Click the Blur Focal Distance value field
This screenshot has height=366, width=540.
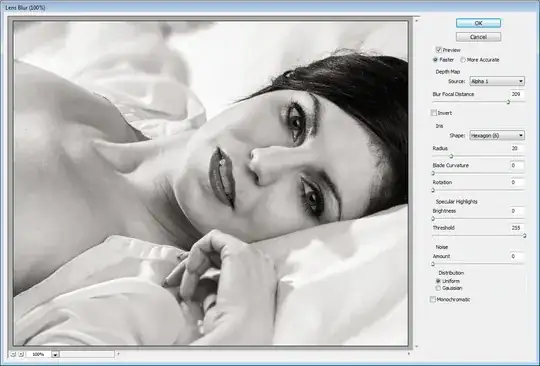(x=516, y=94)
